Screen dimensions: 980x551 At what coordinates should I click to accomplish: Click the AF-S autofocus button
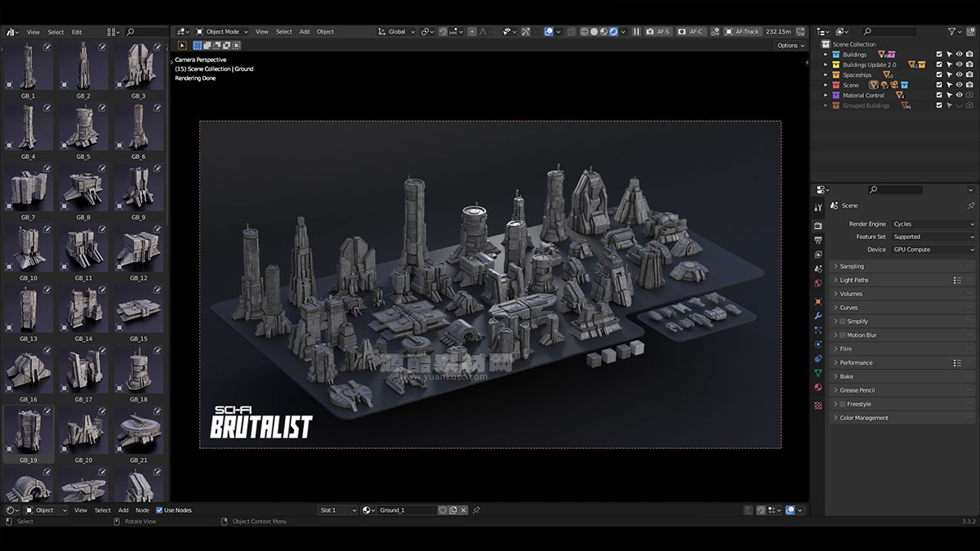click(x=658, y=31)
